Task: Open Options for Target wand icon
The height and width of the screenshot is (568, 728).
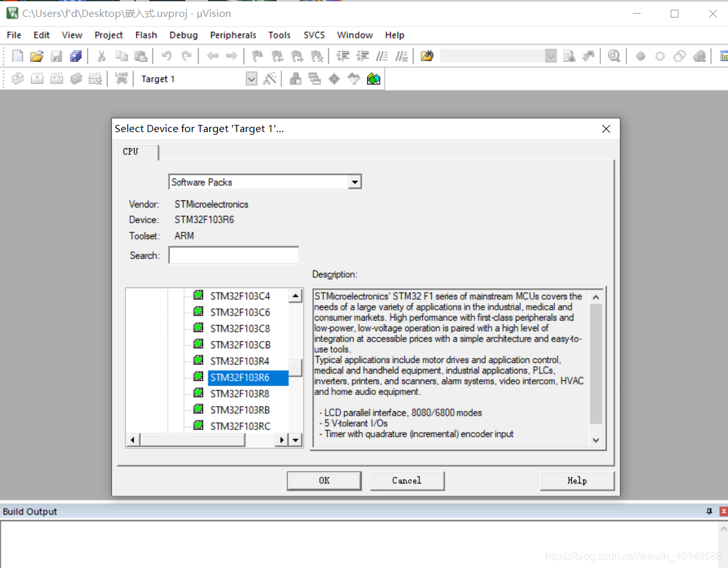Action: (x=270, y=79)
